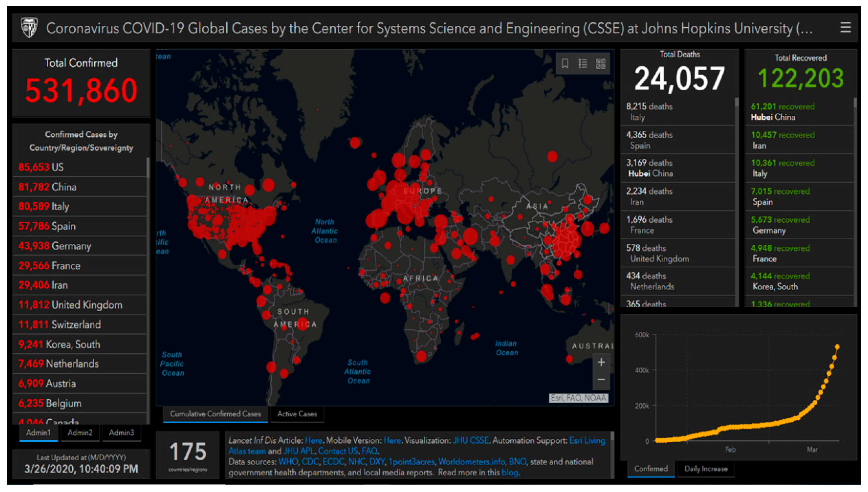
Task: Click the 5,673 recovered Germany entry
Action: point(799,225)
